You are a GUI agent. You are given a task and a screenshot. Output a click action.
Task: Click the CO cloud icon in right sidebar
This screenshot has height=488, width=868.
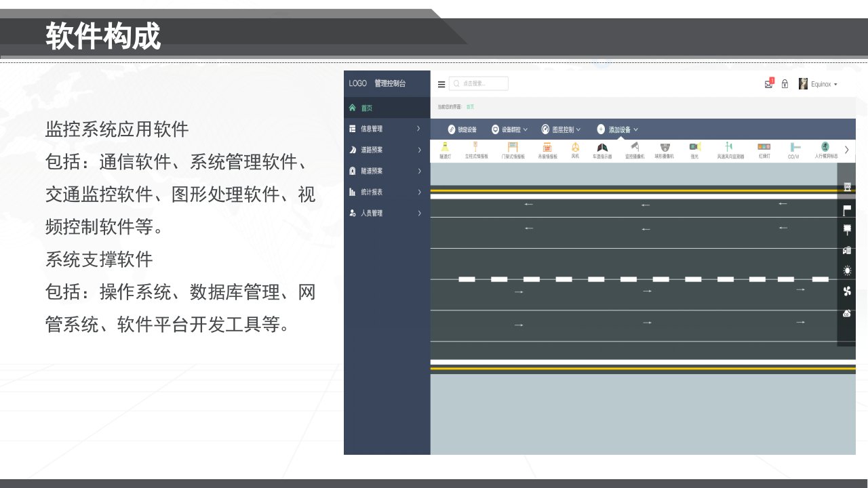pos(847,313)
